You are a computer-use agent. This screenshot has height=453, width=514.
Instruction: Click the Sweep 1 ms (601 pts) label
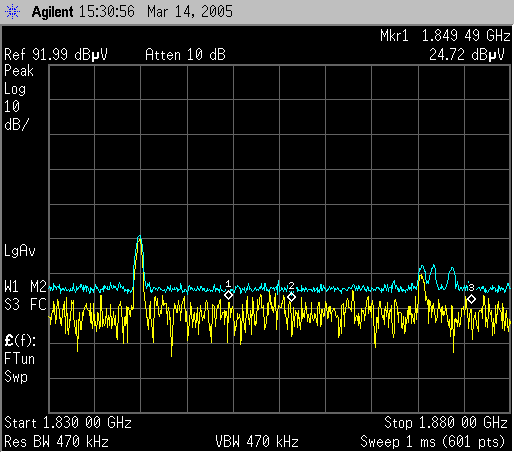pyautogui.click(x=433, y=442)
